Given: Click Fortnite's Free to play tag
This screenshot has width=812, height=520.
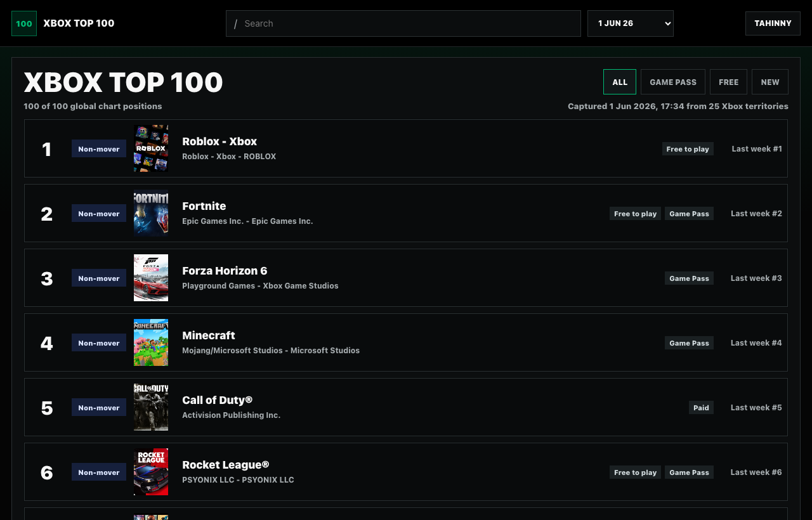Looking at the screenshot, I should pyautogui.click(x=635, y=214).
